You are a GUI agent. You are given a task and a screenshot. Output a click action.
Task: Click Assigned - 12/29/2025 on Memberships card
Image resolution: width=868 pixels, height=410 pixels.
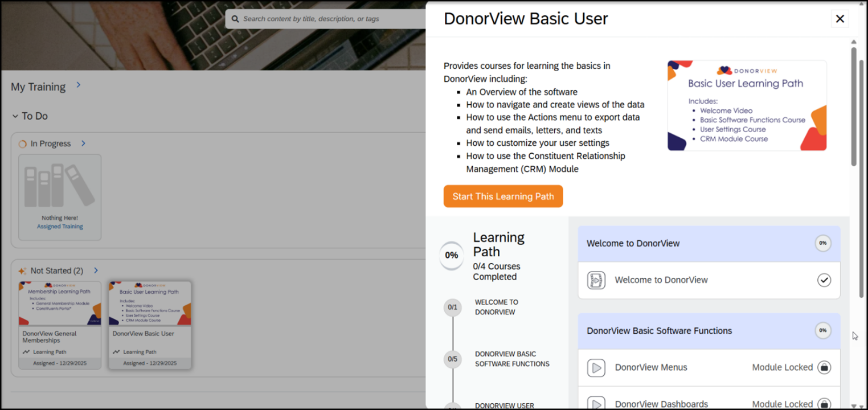(60, 363)
